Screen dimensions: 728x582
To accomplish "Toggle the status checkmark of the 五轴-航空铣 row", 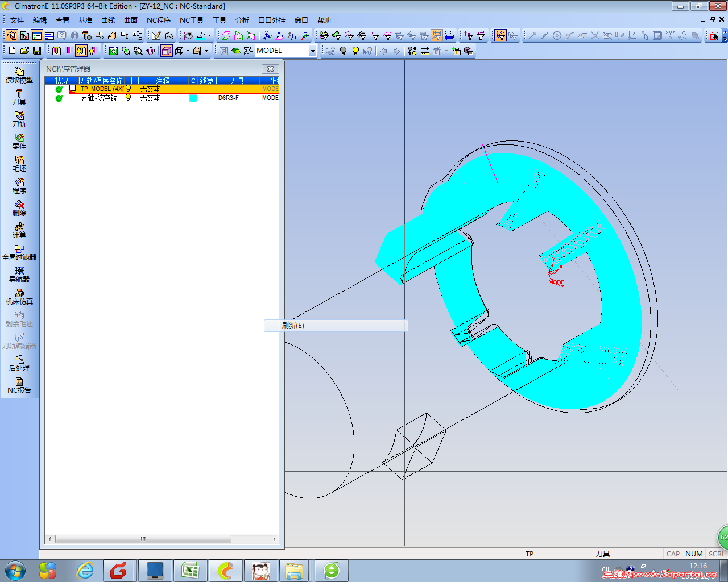I will tap(59, 98).
